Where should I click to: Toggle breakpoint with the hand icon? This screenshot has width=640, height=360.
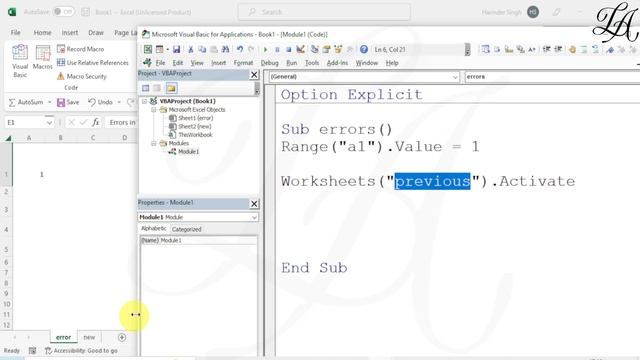[572, 49]
